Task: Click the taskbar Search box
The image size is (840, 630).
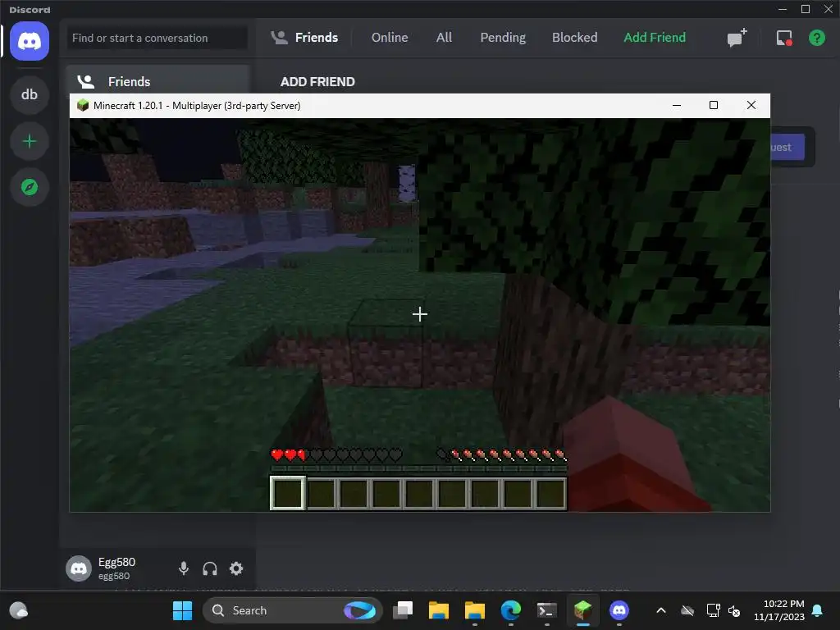Action: pyautogui.click(x=292, y=610)
